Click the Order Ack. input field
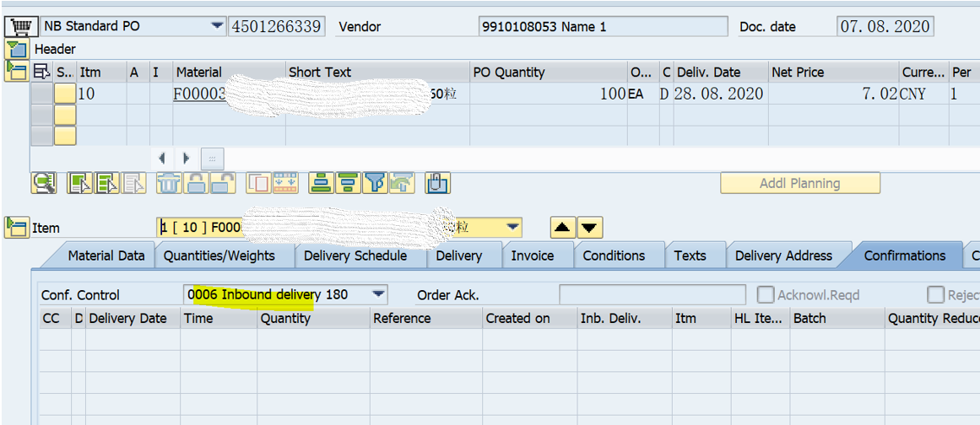980x425 pixels. tap(652, 294)
